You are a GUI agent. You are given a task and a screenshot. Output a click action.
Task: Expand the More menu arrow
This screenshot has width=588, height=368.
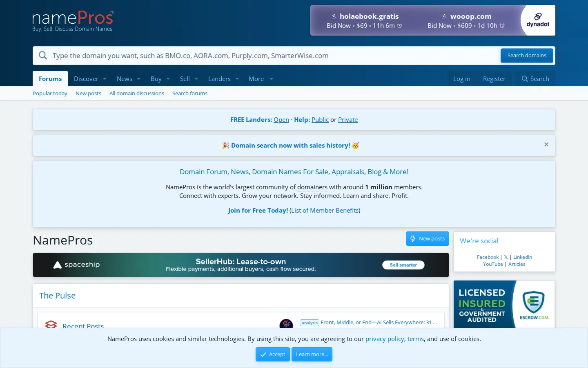pyautogui.click(x=272, y=79)
